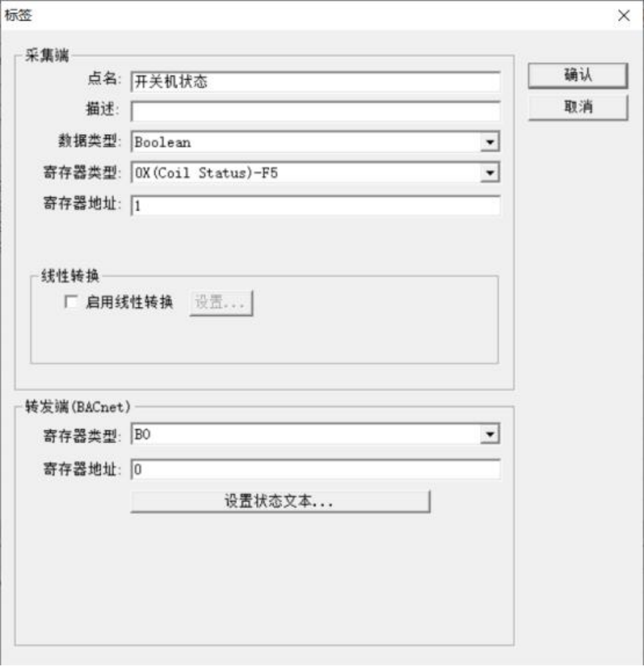Focus the 采集端 寄存器地址 field showing 1

point(315,206)
